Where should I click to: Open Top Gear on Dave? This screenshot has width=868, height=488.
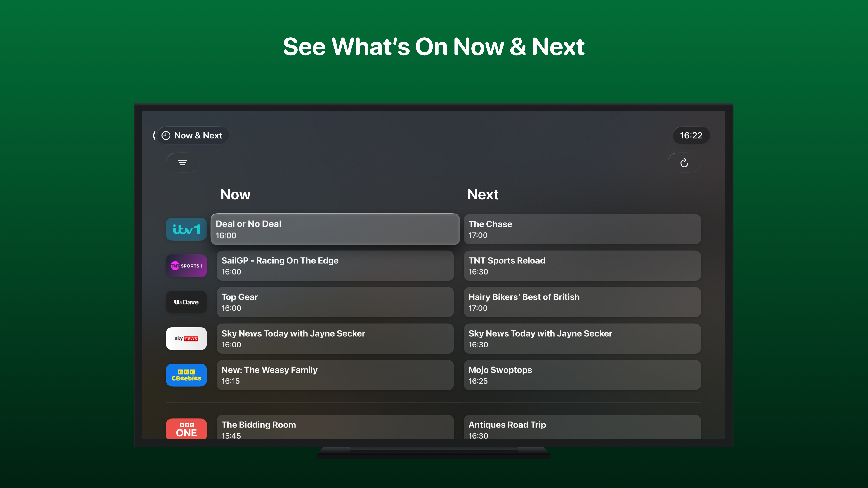[335, 302]
